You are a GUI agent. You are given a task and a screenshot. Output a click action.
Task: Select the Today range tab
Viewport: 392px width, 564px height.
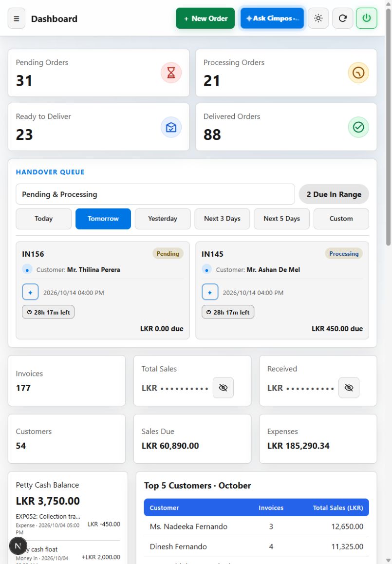(x=43, y=219)
